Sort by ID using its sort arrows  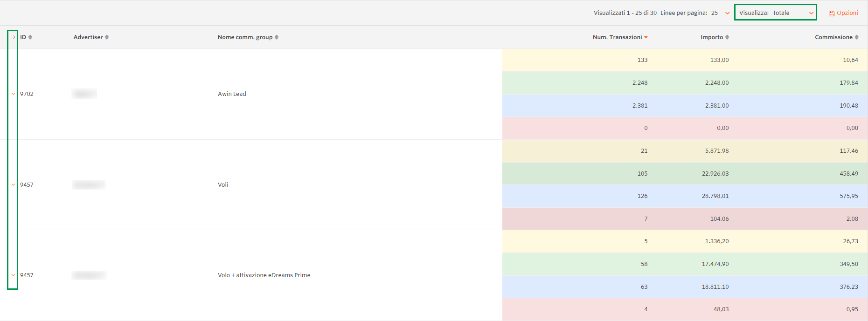tap(30, 37)
